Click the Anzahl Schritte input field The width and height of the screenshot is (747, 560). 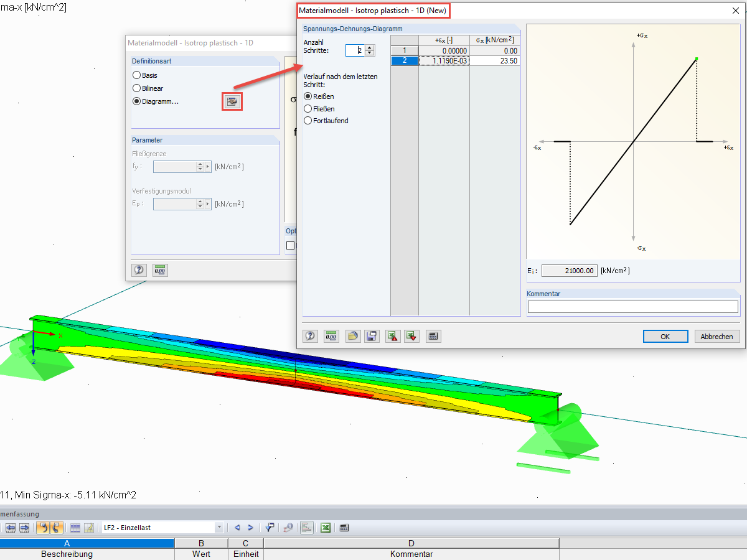355,50
